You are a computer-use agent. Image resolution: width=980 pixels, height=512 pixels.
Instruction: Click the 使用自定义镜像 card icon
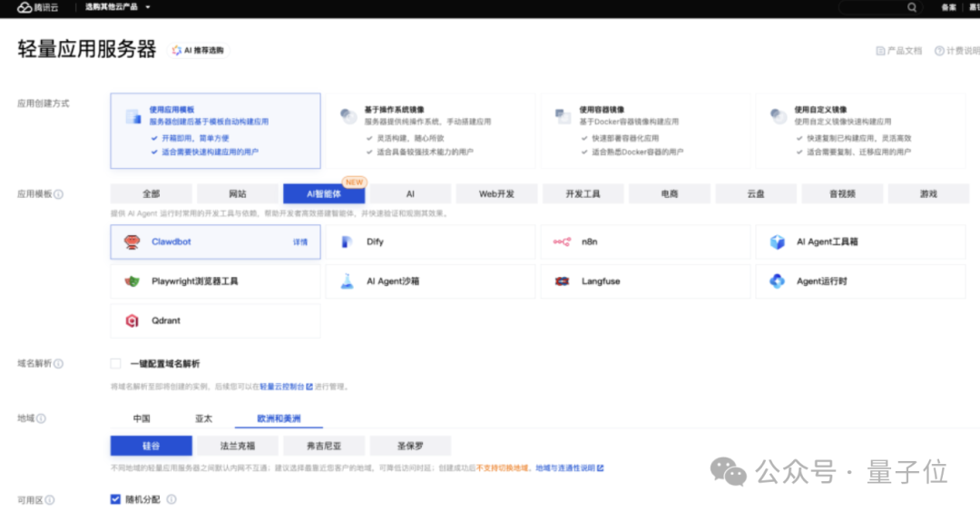pos(779,116)
